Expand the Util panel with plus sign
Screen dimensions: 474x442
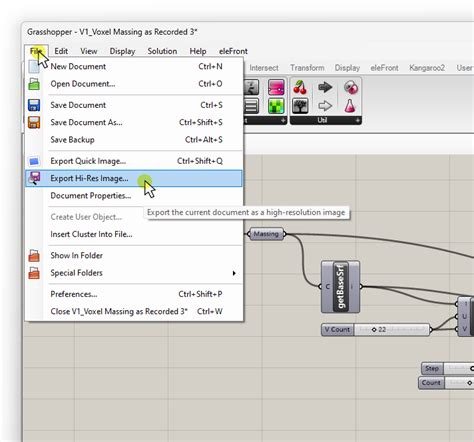357,120
